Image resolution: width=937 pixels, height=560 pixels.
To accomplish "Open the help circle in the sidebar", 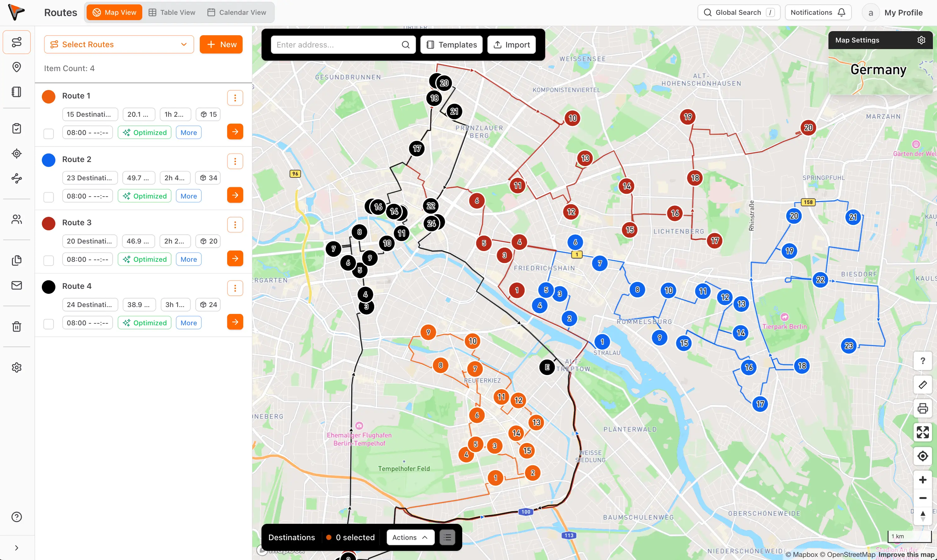I will (17, 517).
